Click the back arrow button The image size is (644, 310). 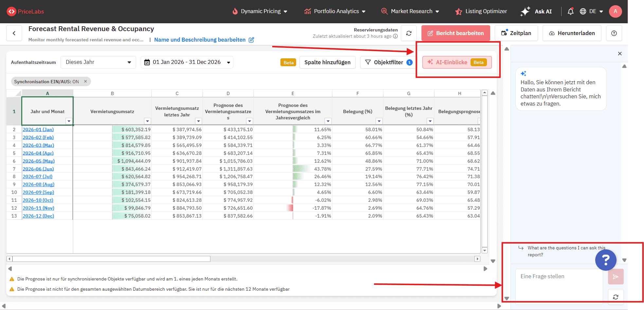pyautogui.click(x=14, y=33)
